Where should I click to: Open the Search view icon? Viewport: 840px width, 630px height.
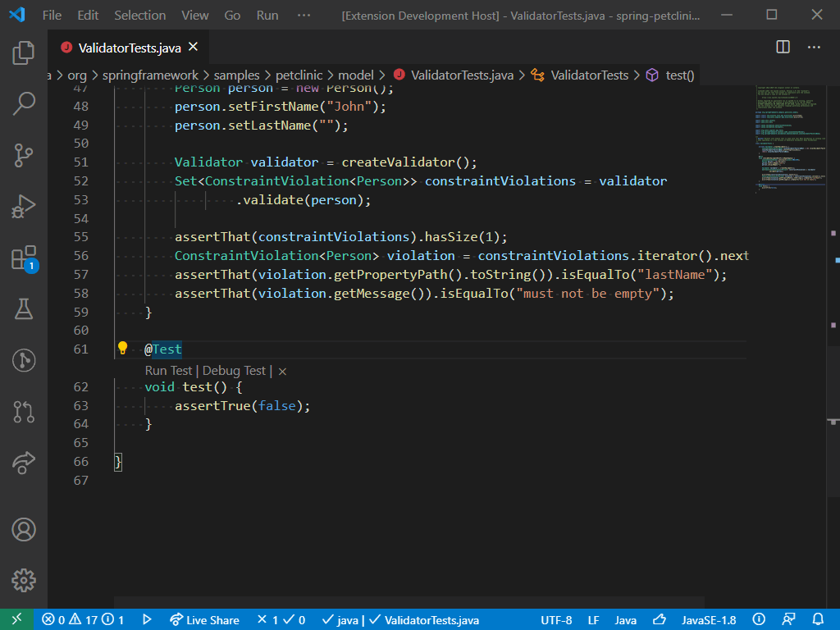(x=24, y=103)
